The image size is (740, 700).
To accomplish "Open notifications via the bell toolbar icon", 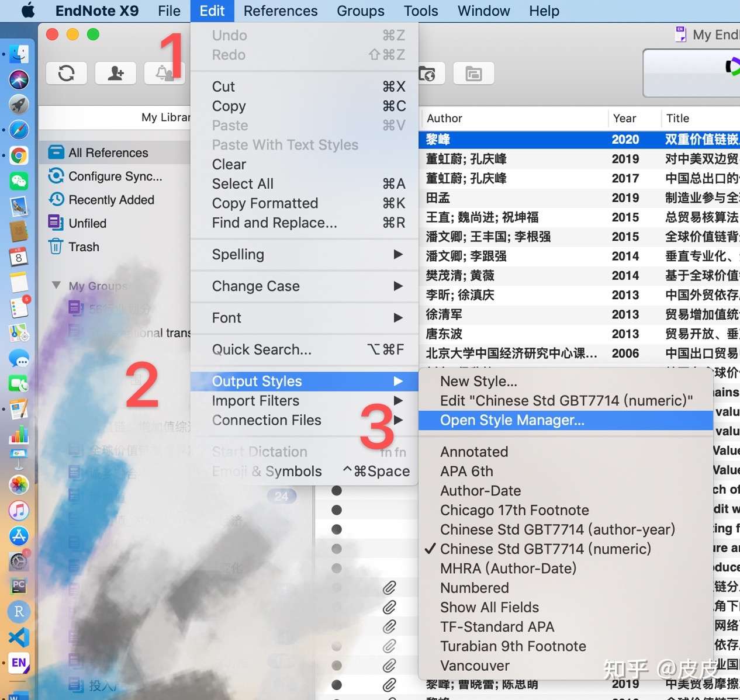I will pos(164,73).
